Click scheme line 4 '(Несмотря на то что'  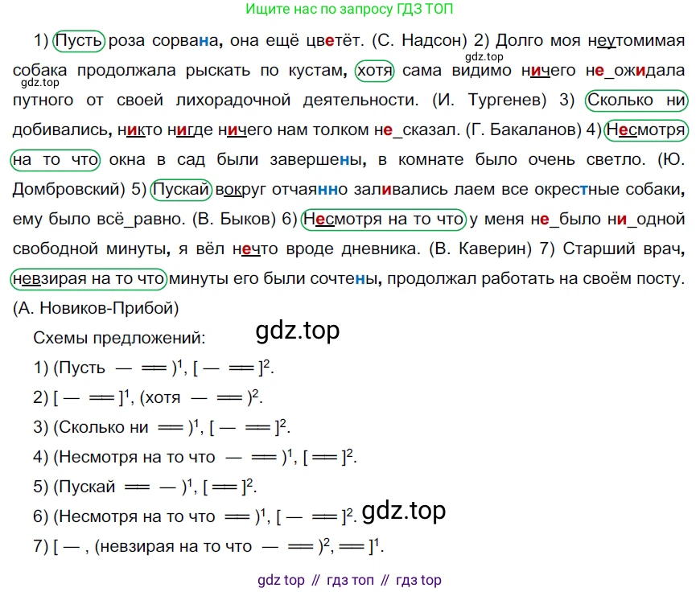(195, 457)
